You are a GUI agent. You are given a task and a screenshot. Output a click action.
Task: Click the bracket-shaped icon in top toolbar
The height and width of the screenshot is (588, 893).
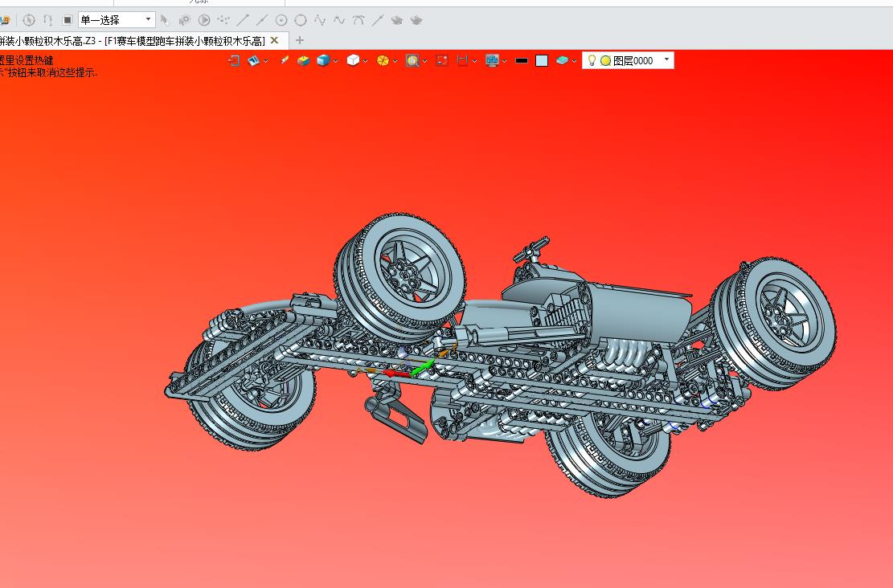click(x=48, y=21)
